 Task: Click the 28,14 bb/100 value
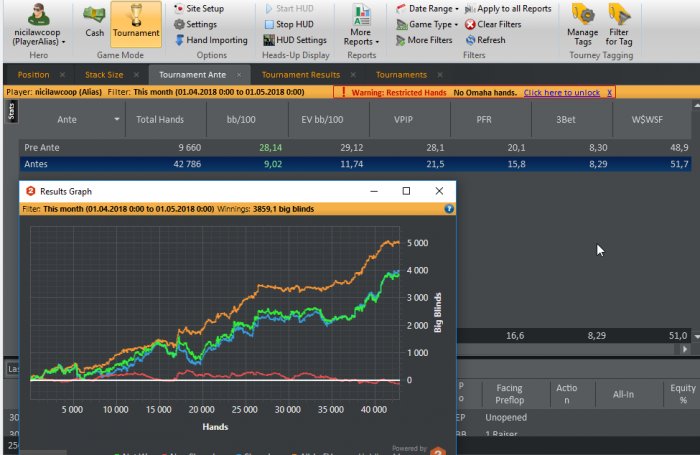pos(270,147)
